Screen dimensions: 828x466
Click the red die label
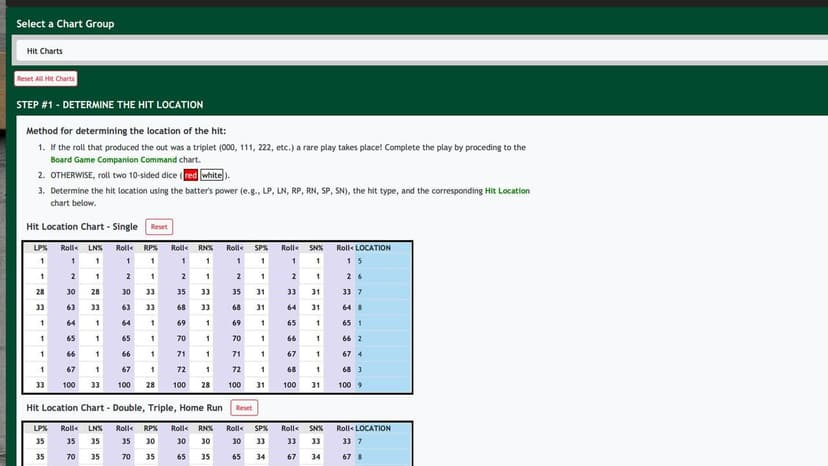[191, 175]
